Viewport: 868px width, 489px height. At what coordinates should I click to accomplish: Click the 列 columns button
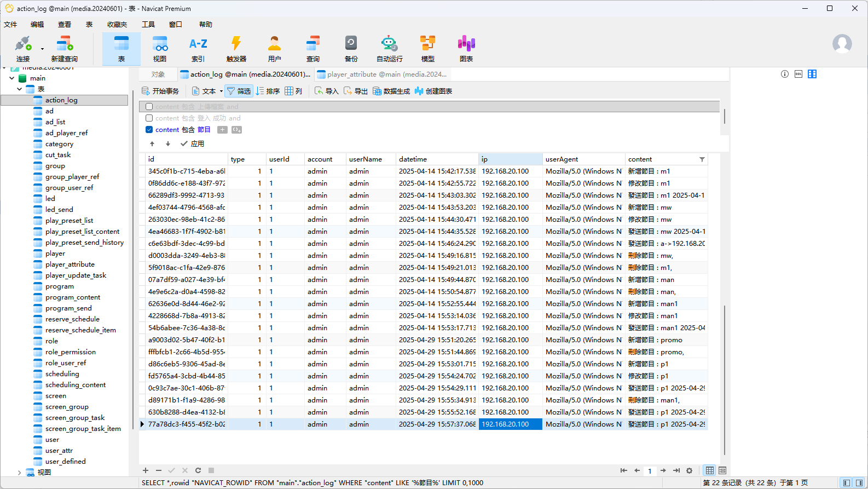click(293, 91)
